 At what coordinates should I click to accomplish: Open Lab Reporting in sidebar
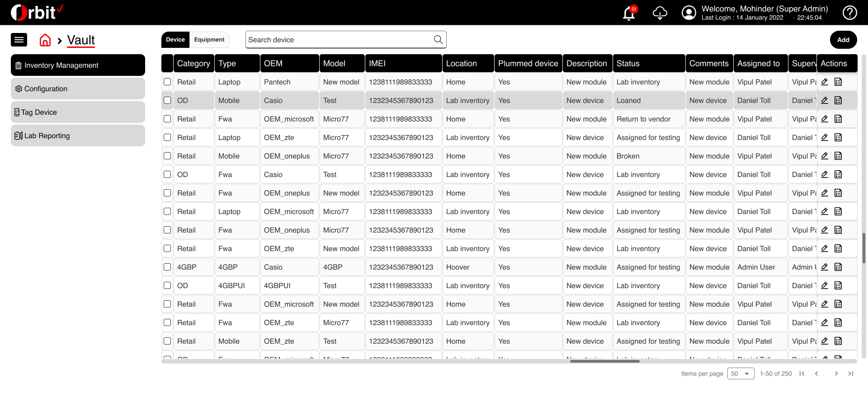(x=78, y=135)
